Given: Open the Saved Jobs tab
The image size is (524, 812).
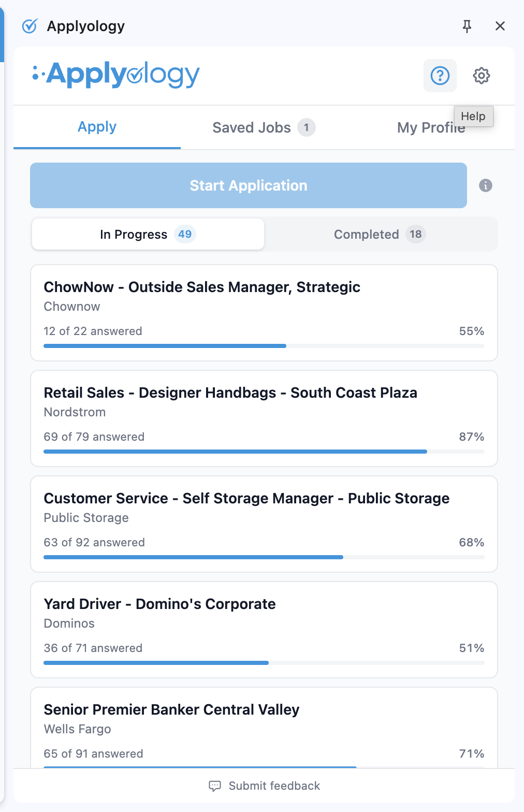Looking at the screenshot, I should tap(264, 127).
